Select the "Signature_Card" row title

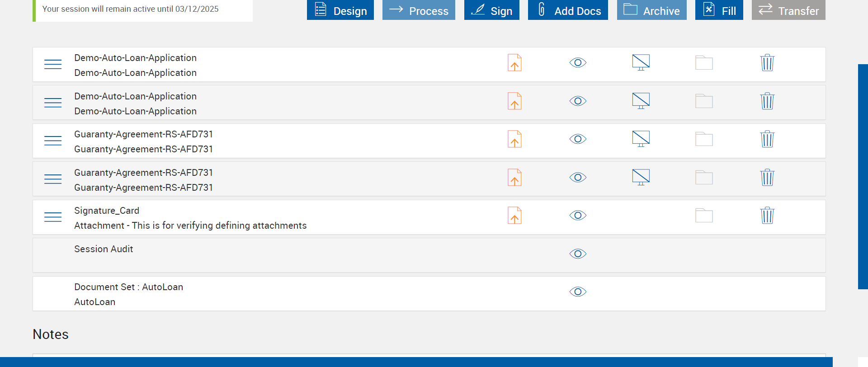point(107,211)
